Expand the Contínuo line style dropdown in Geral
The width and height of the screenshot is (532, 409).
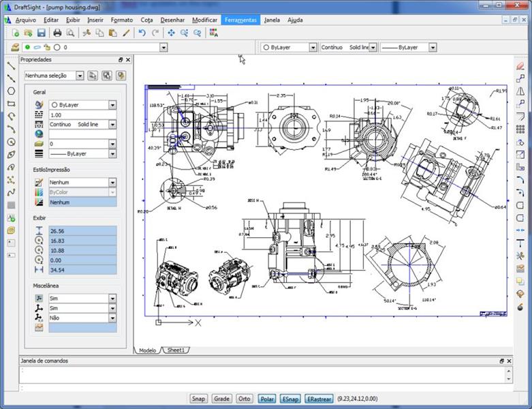pyautogui.click(x=112, y=125)
